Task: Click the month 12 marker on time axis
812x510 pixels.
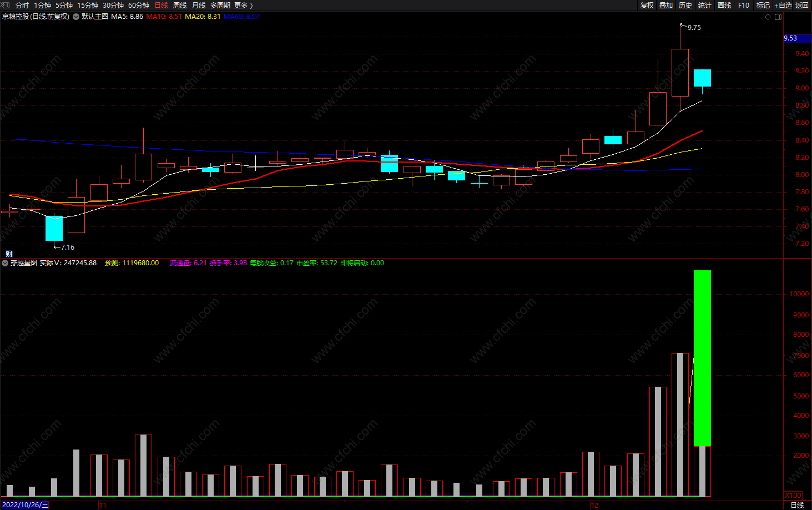Action: point(595,506)
